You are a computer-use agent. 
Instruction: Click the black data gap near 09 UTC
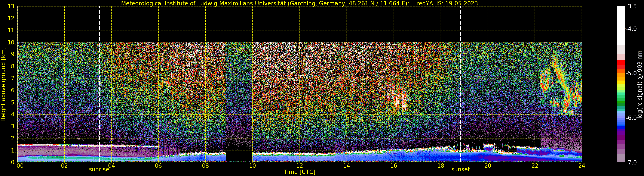tap(239, 156)
